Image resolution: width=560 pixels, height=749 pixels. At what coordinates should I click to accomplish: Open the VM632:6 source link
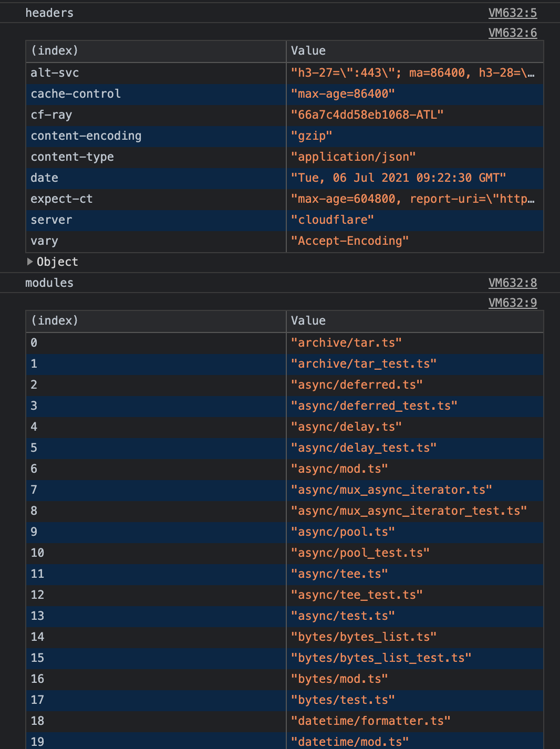click(513, 33)
